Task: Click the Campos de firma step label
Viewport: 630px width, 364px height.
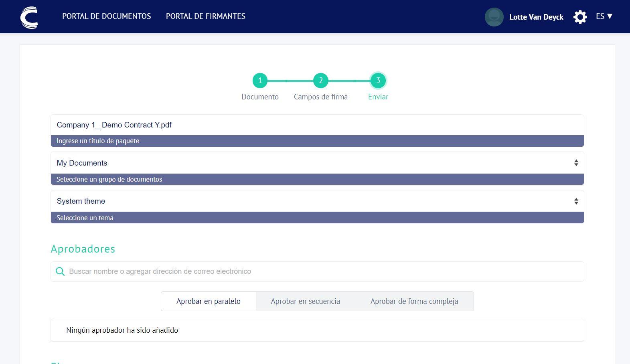Action: click(x=321, y=97)
